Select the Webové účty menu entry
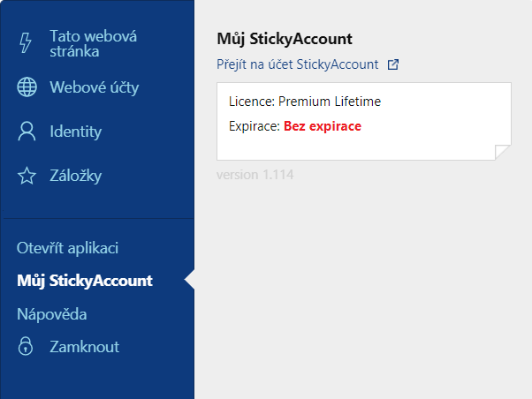The height and width of the screenshot is (399, 532). point(95,87)
